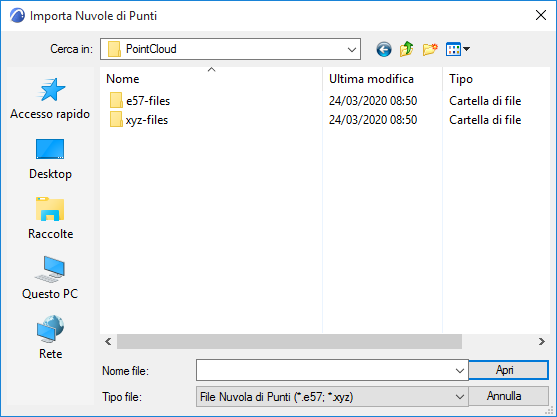Viewport: 557px width, 417px height.
Task: Open Raccolte libraries
Action: click(x=50, y=219)
